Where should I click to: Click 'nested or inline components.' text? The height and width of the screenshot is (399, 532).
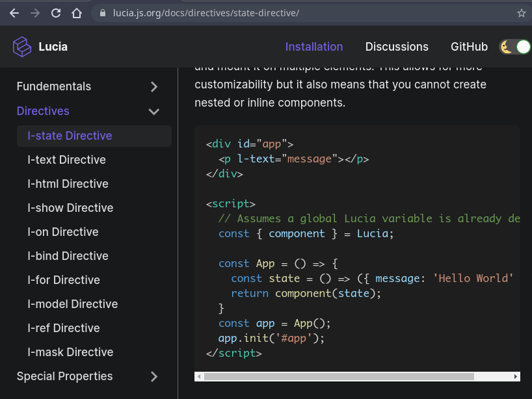coord(270,103)
